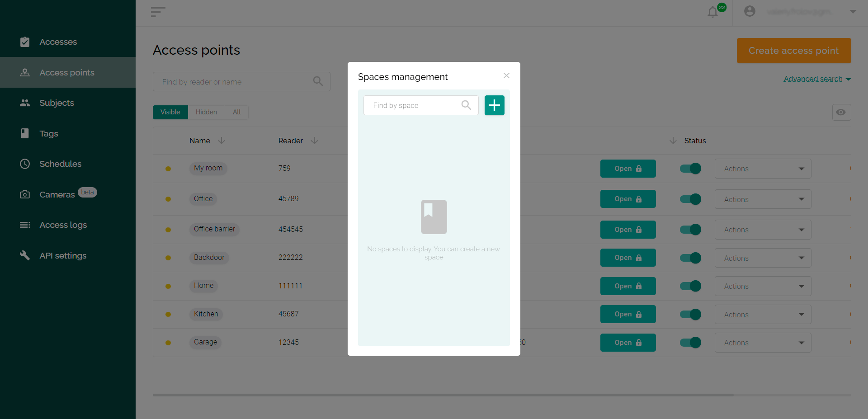Click the Tags bookmark icon

tap(25, 133)
